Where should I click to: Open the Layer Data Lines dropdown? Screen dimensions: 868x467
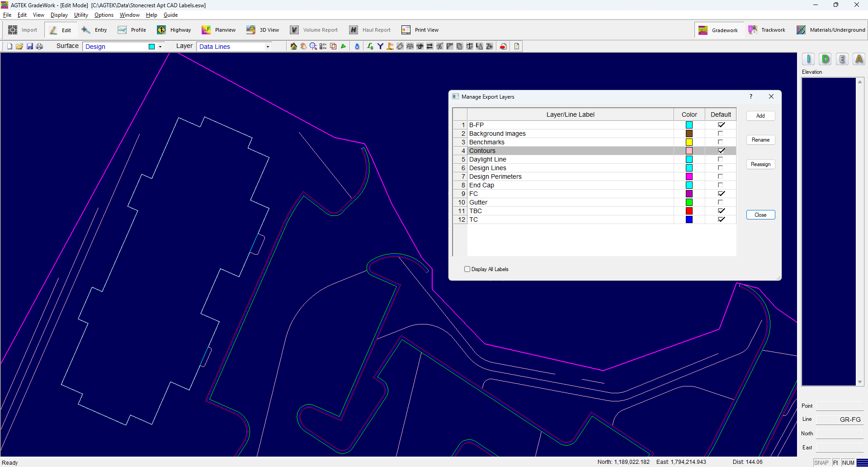268,47
